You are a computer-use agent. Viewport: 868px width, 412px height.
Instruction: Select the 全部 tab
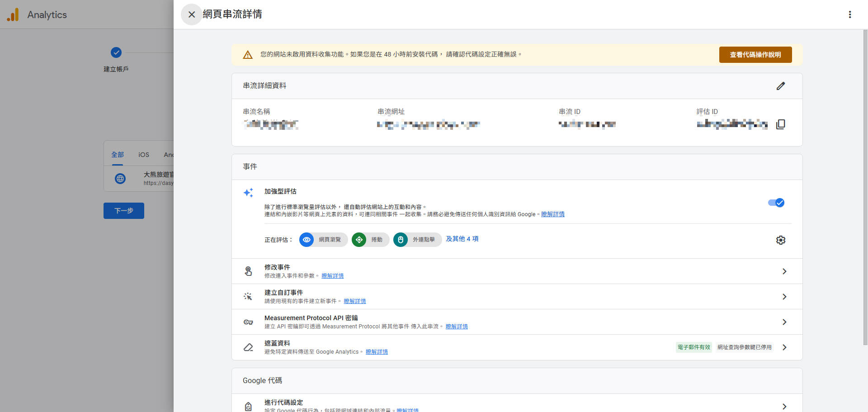click(x=117, y=154)
